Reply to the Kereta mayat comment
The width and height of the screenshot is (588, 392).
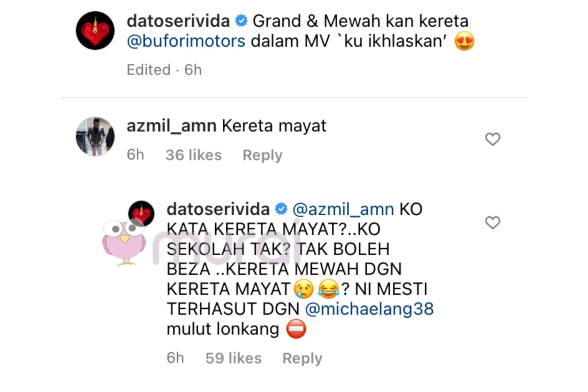[x=262, y=155]
